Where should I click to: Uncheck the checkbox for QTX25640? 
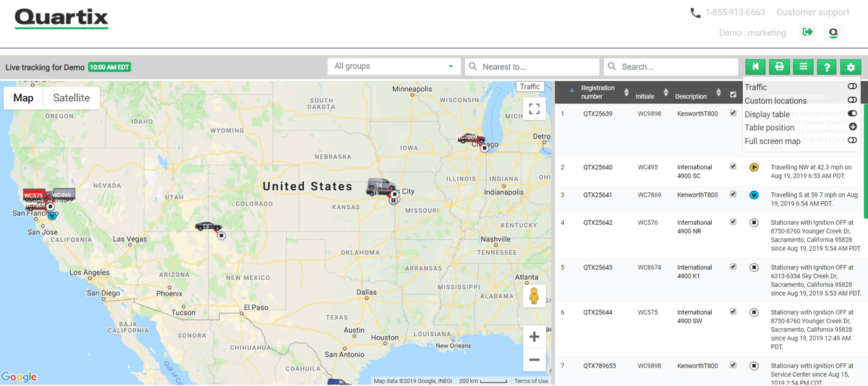coord(733,166)
